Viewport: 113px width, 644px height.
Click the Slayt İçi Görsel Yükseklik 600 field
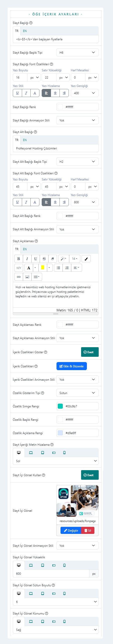51,573
